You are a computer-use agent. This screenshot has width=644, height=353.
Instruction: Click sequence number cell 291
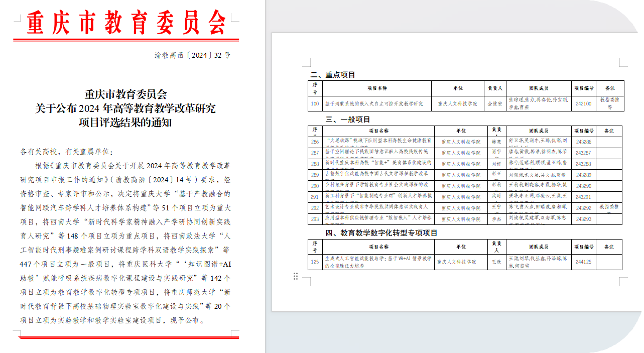(x=315, y=197)
